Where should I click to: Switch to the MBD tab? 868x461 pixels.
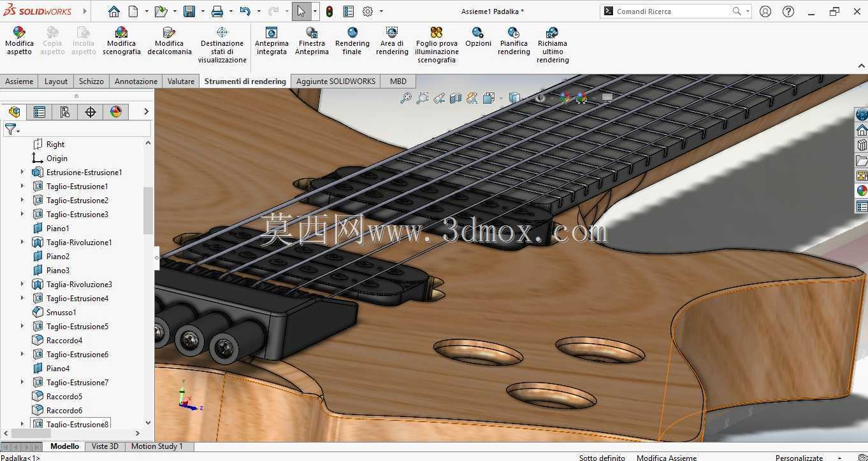pyautogui.click(x=398, y=82)
